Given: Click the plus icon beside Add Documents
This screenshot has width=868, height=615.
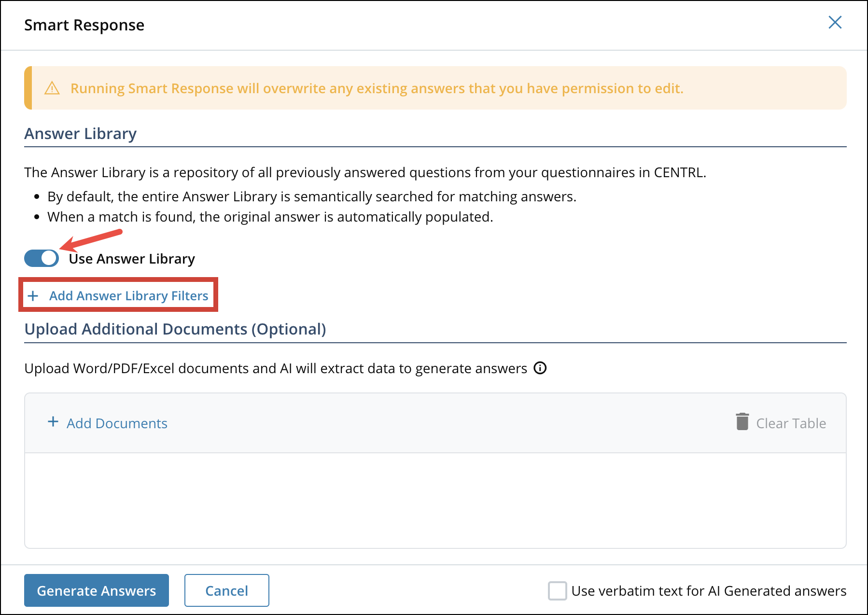Looking at the screenshot, I should (x=52, y=422).
